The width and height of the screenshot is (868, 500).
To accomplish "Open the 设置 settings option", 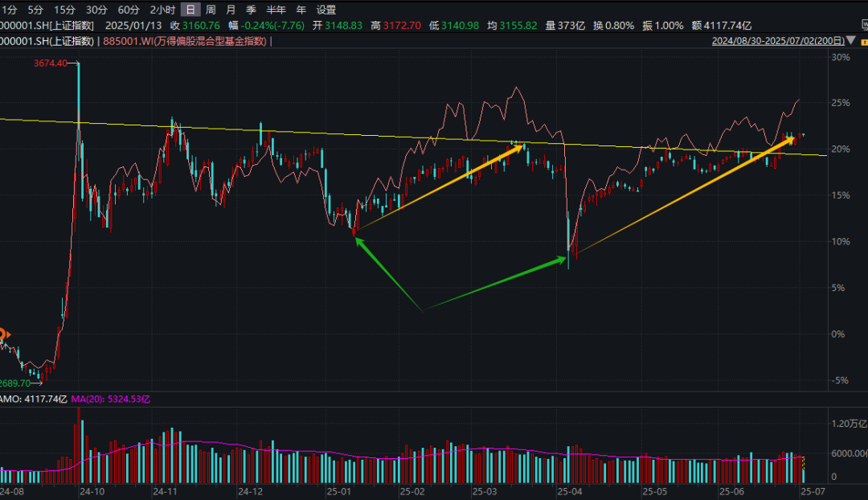I will coord(326,10).
